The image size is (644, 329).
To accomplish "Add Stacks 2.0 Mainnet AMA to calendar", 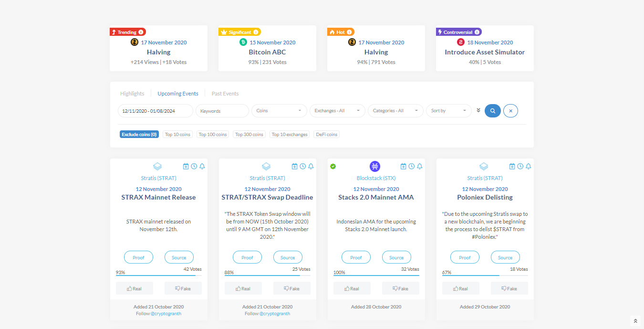I will [404, 166].
